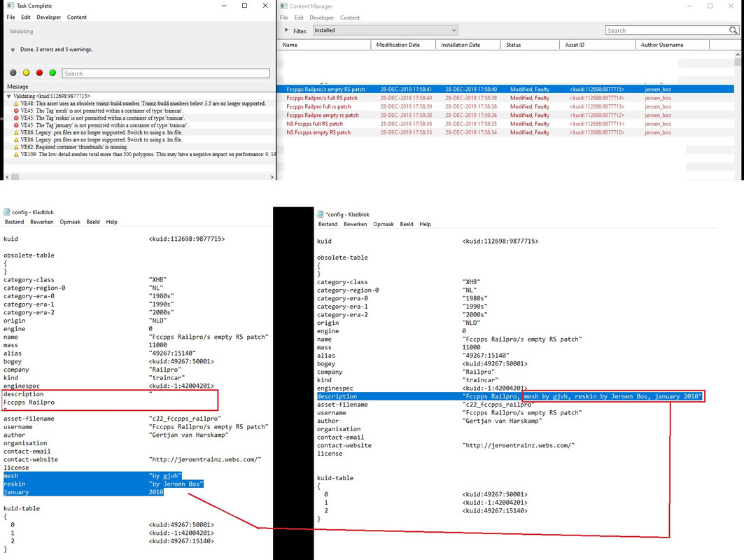
Task: Select the 'Fccpps Railpro/s full RS patch' row
Action: (505, 98)
